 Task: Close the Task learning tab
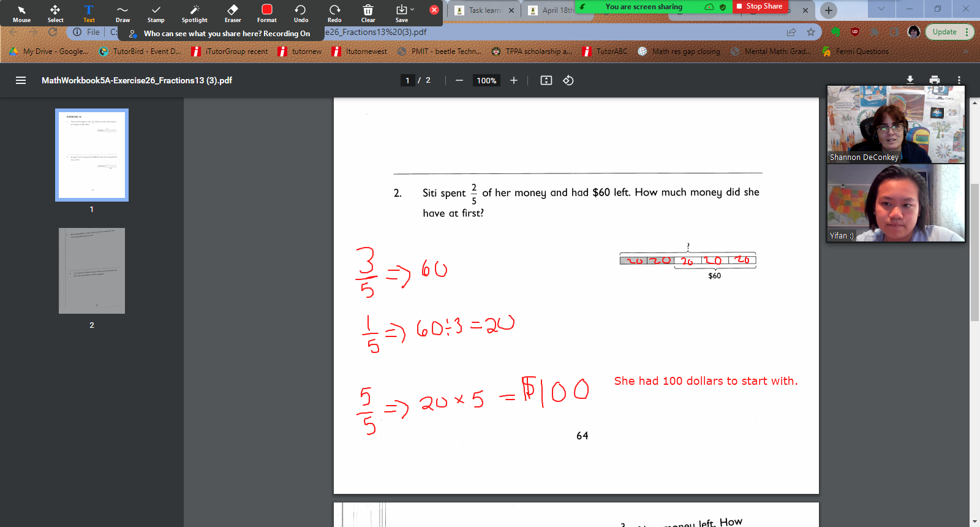click(511, 10)
